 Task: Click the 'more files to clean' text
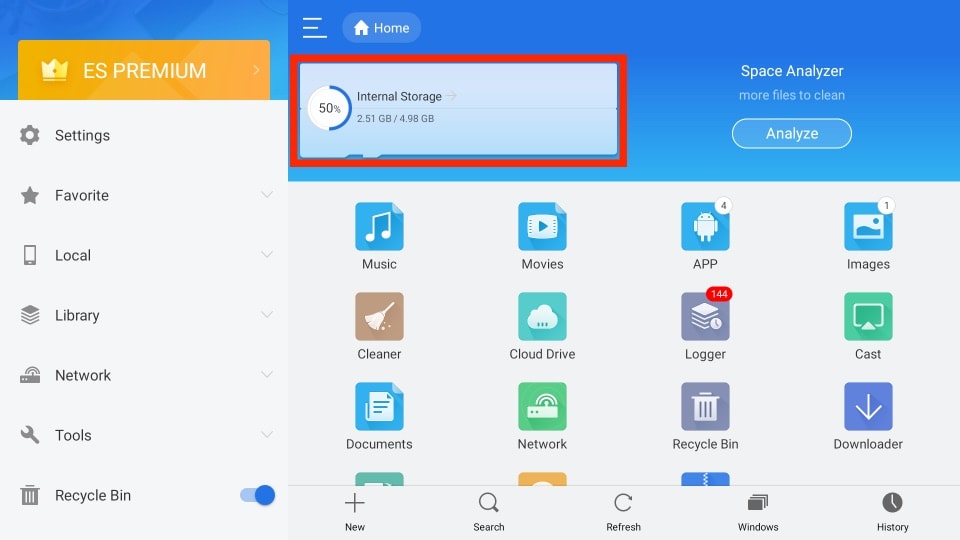click(x=792, y=96)
